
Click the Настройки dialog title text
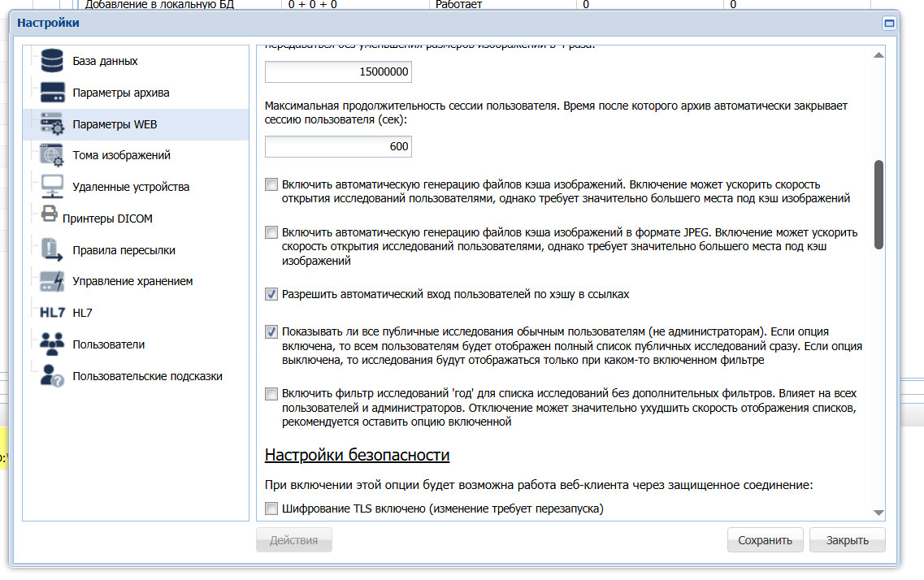48,23
